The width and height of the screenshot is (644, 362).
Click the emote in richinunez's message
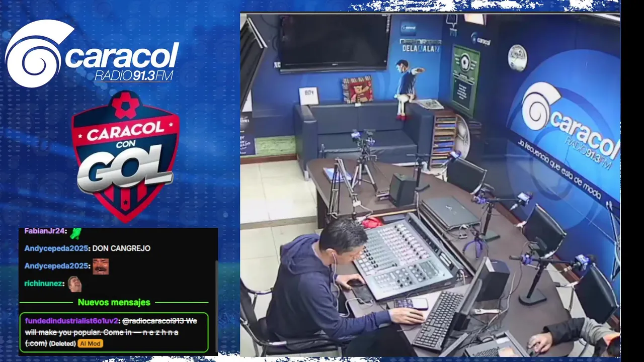click(x=74, y=284)
